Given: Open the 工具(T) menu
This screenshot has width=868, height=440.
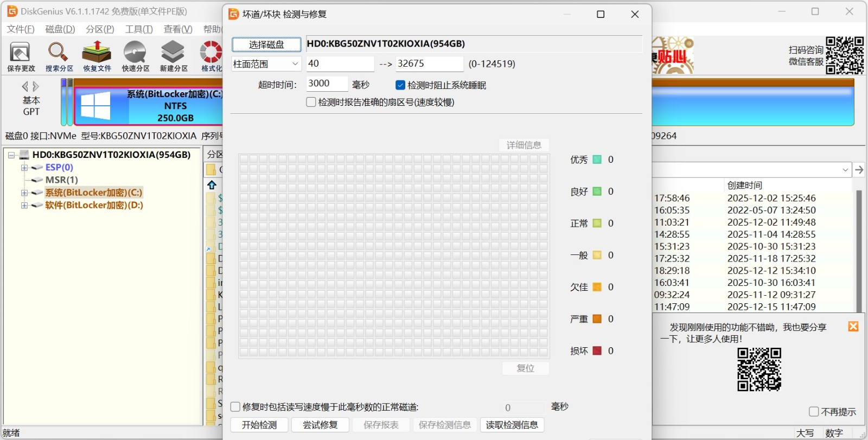Looking at the screenshot, I should point(138,29).
